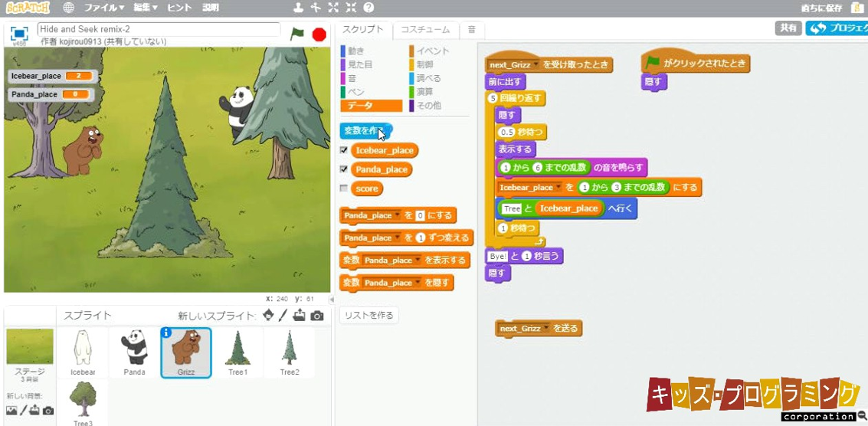
Task: Open the next_Grizz dropdown in the receive block
Action: pos(536,65)
